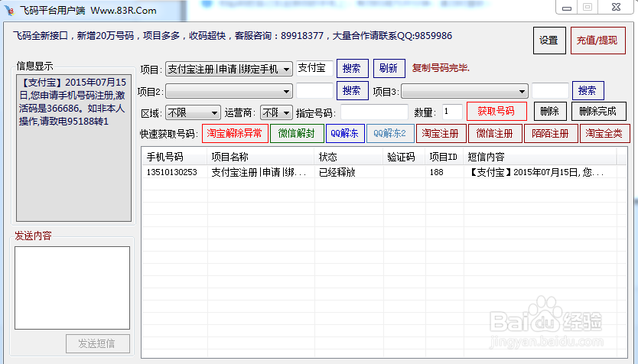This screenshot has height=364, width=638.
Task: Minimize the 飞码 window
Action: pos(567,8)
